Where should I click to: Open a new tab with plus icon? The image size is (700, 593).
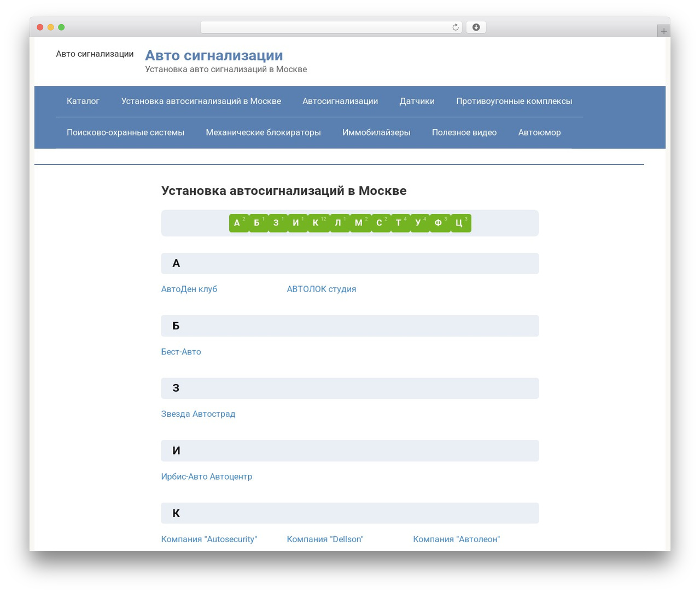point(663,31)
